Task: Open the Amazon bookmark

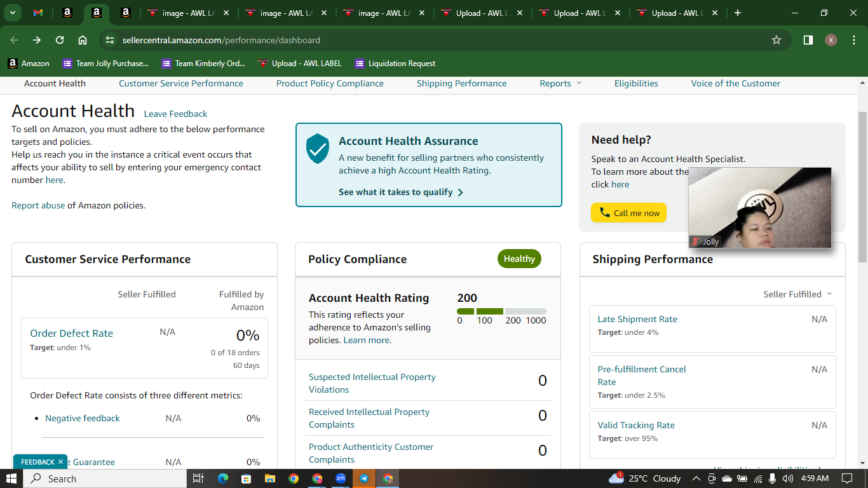Action: [x=29, y=64]
